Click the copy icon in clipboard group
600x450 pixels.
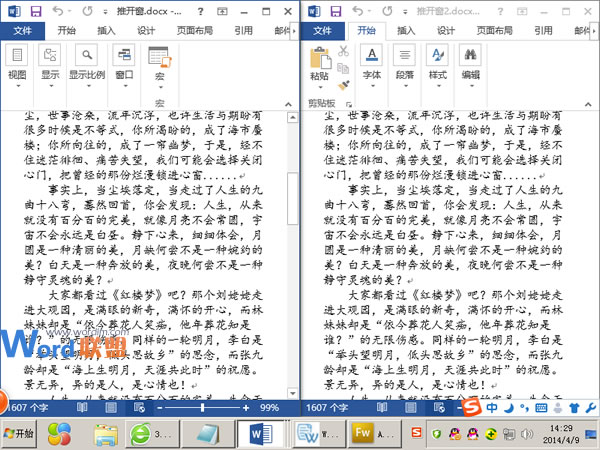(343, 68)
